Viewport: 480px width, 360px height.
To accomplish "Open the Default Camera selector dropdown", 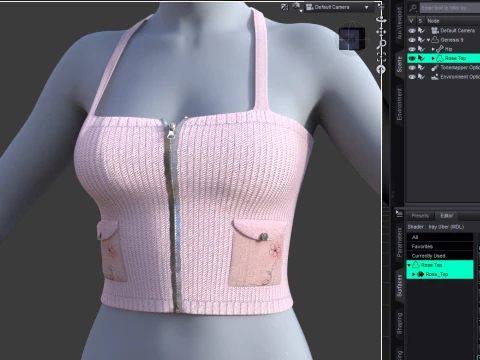I will coord(338,7).
